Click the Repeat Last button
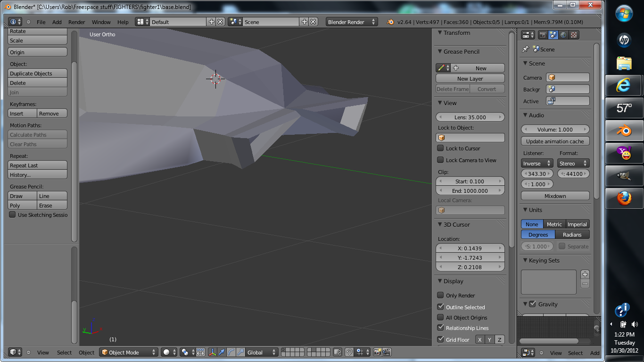644x362 pixels. click(x=38, y=165)
